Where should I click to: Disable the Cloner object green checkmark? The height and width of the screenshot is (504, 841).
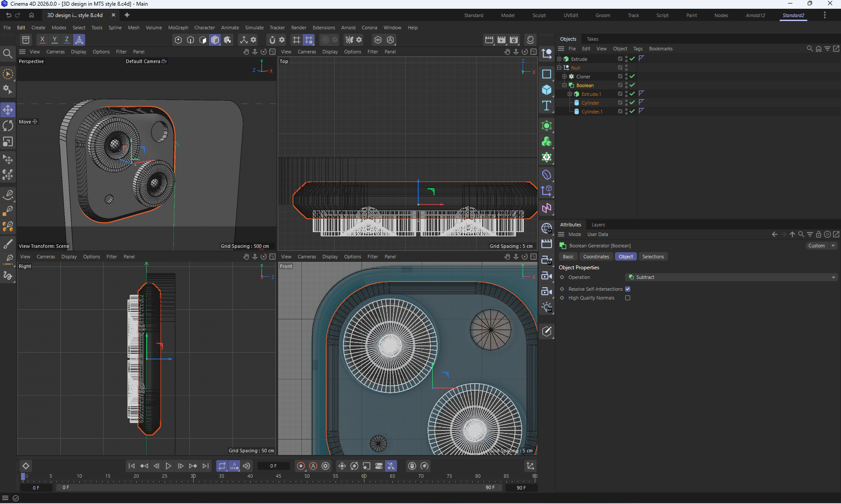[x=632, y=76]
